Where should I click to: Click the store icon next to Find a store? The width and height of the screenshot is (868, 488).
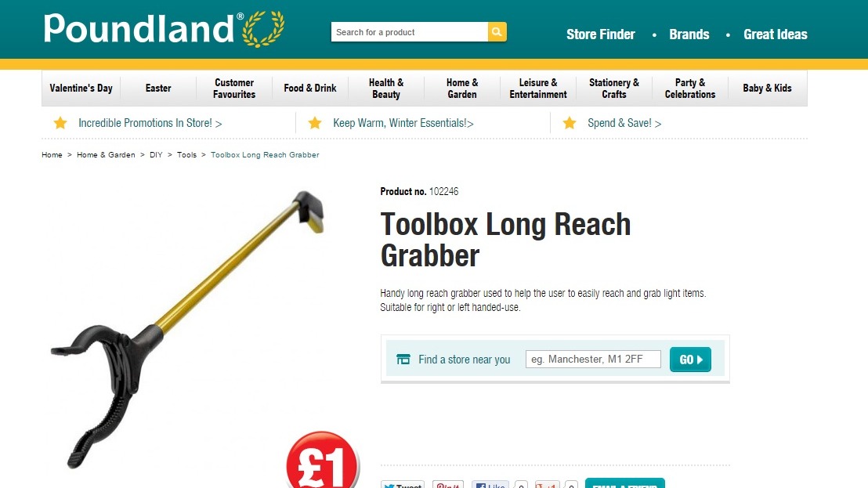pyautogui.click(x=403, y=360)
